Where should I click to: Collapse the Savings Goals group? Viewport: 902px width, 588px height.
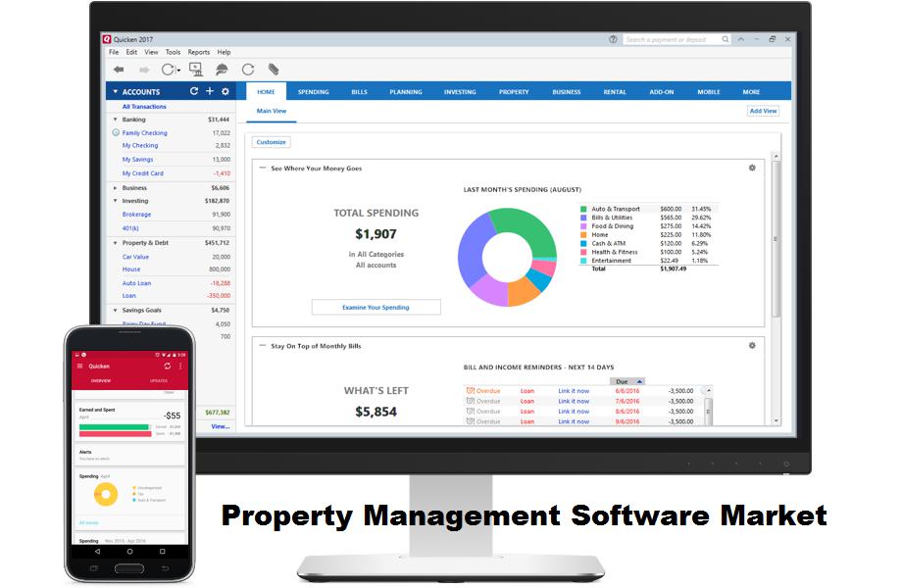coord(115,311)
